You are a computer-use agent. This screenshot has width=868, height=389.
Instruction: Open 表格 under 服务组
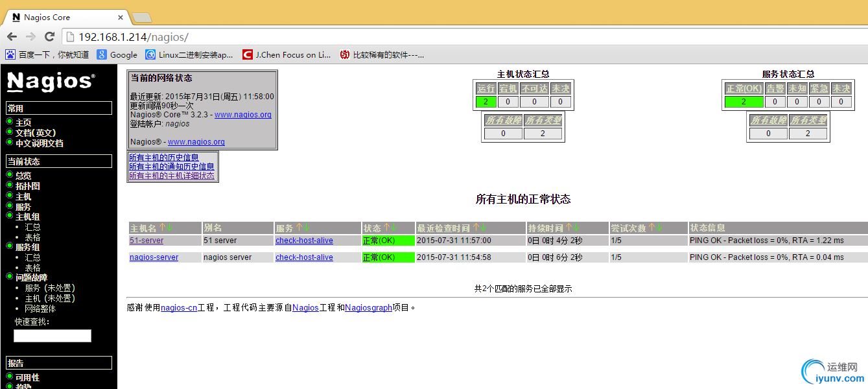[x=32, y=268]
